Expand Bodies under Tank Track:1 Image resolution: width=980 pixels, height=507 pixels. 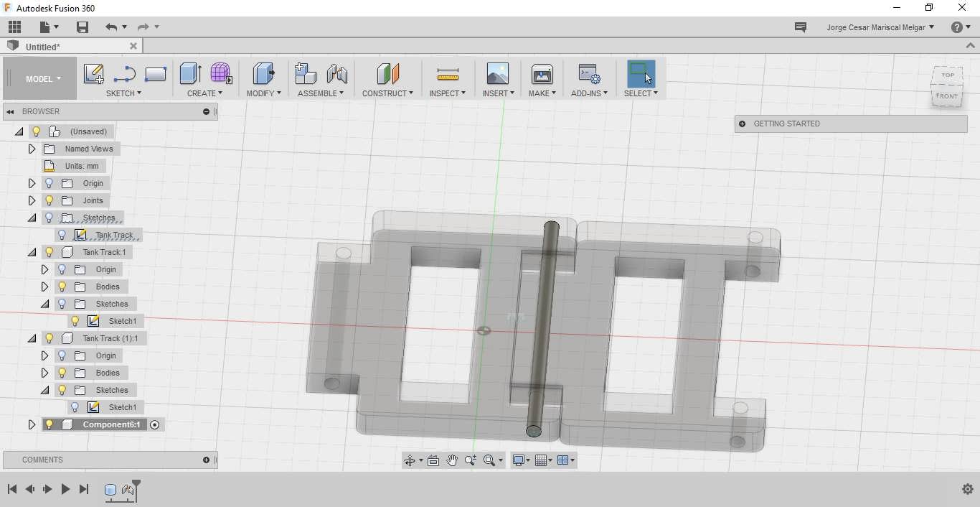coord(44,287)
